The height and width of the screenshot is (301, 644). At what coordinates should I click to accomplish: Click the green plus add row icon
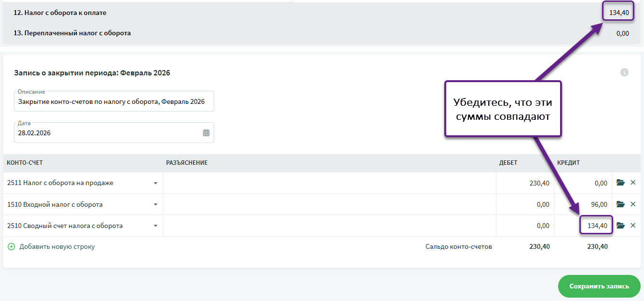point(12,246)
